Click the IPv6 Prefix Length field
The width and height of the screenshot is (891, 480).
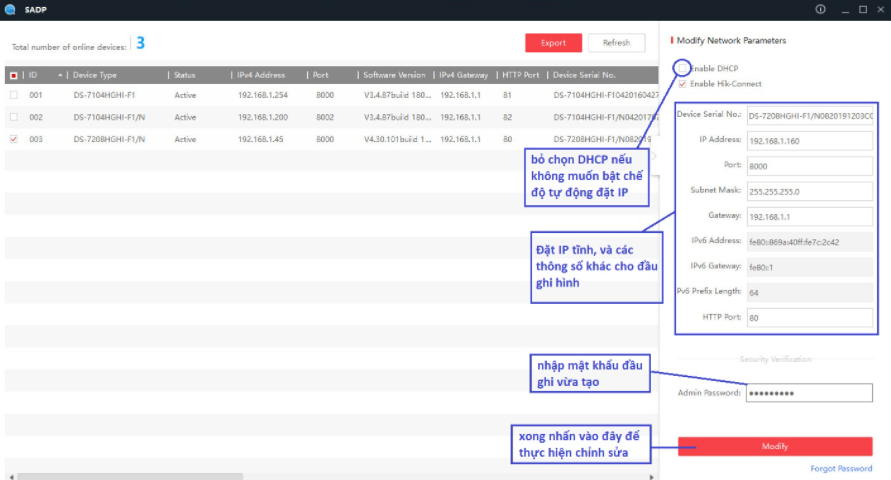click(x=809, y=293)
